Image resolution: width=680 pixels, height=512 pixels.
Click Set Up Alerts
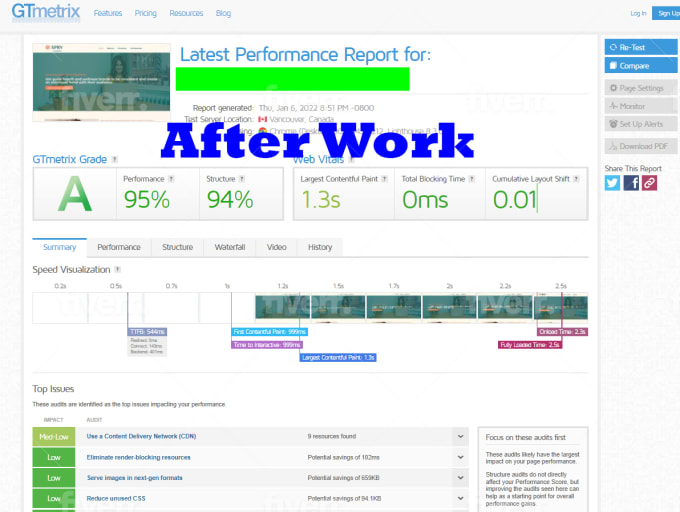(641, 124)
